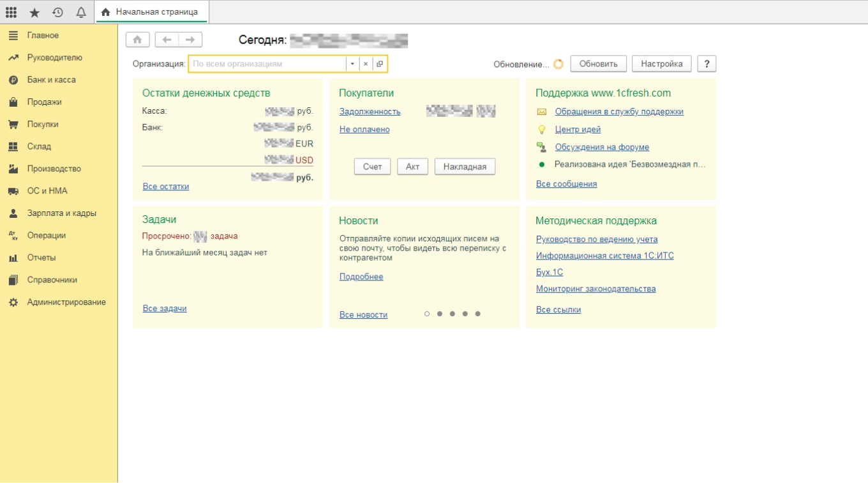Open notifications bell icon

(81, 12)
